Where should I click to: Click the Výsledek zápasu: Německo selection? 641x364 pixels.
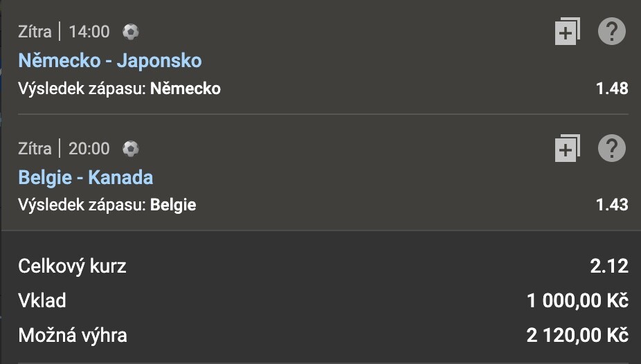119,89
